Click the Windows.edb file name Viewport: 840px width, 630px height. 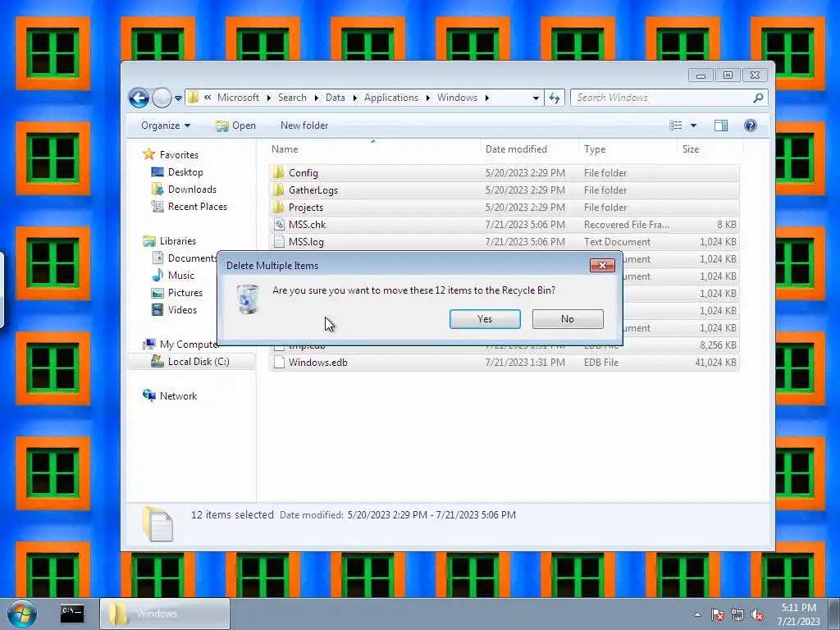coord(318,362)
